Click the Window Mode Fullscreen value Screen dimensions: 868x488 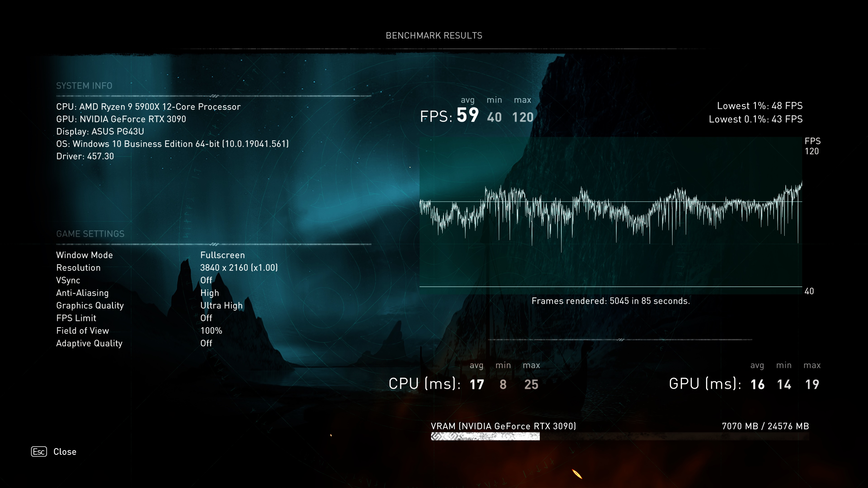click(222, 255)
